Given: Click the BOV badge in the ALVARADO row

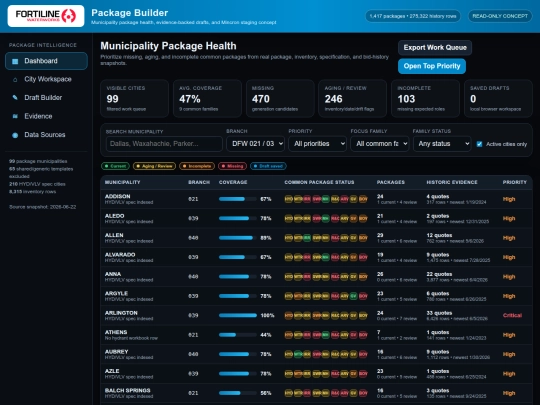Looking at the screenshot, I should [x=363, y=257].
